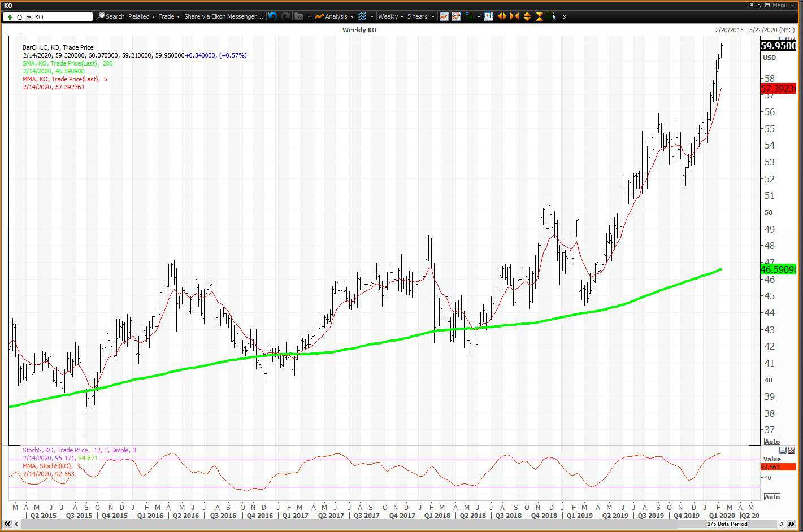Click Share via Eikon Messenger
This screenshot has width=803, height=532.
(x=223, y=16)
